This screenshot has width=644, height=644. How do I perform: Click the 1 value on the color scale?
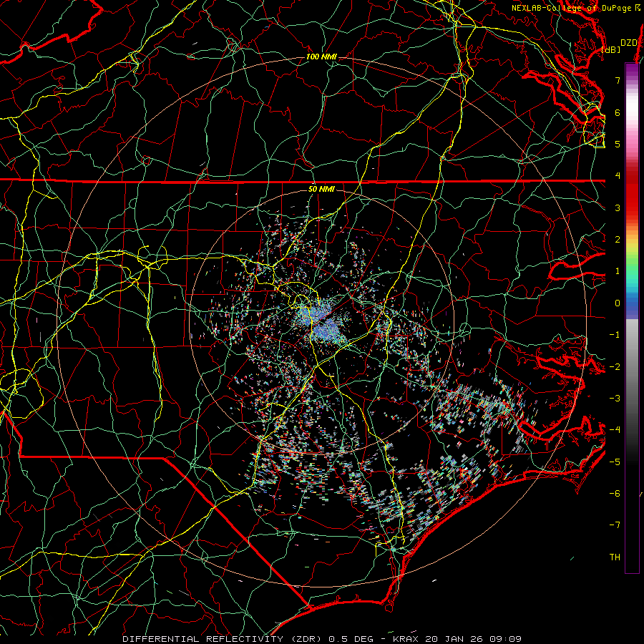(618, 271)
